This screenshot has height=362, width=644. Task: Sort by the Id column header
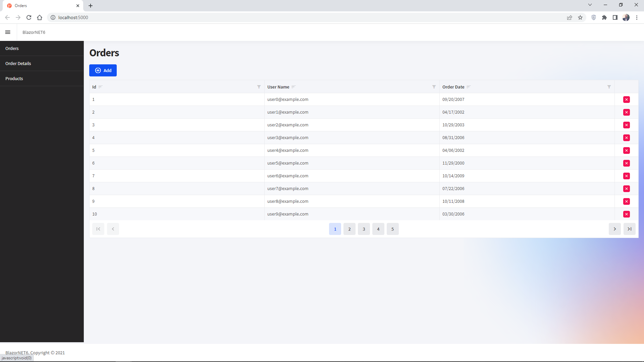click(x=94, y=87)
